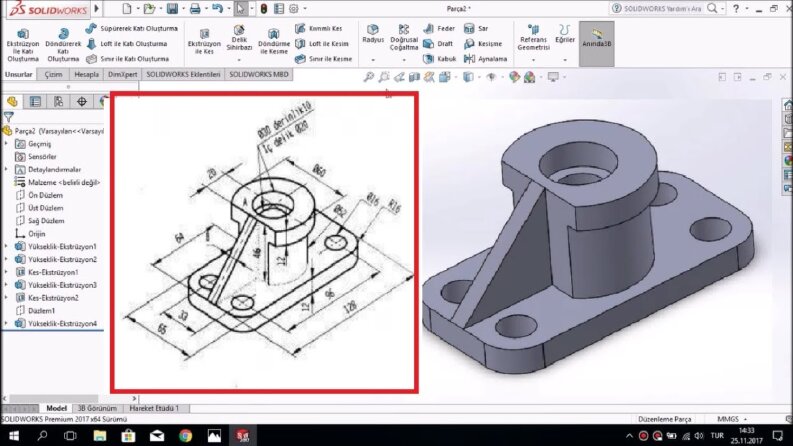Click the Save icon in top toolbar

point(172,9)
